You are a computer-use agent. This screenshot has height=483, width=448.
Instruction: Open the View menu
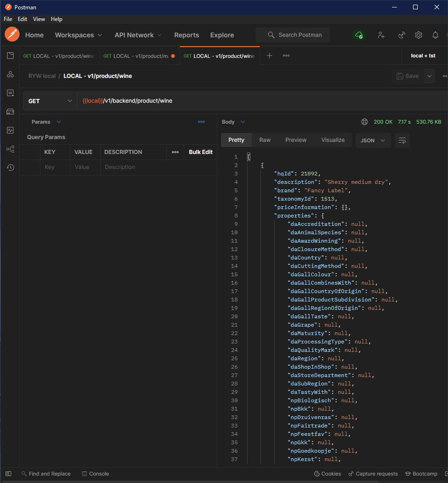(39, 19)
